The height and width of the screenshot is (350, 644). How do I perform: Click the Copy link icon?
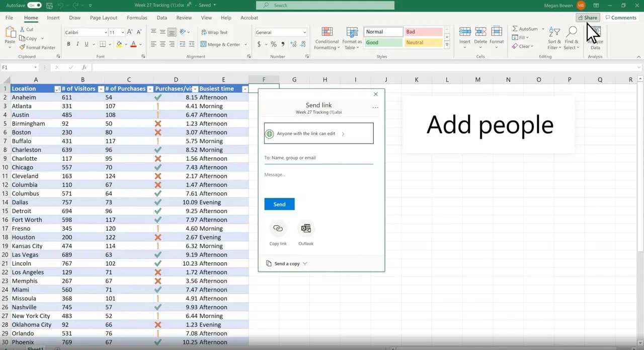tap(278, 229)
